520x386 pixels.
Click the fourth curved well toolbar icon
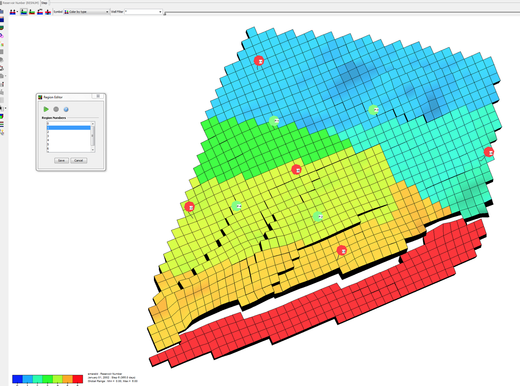click(x=40, y=12)
